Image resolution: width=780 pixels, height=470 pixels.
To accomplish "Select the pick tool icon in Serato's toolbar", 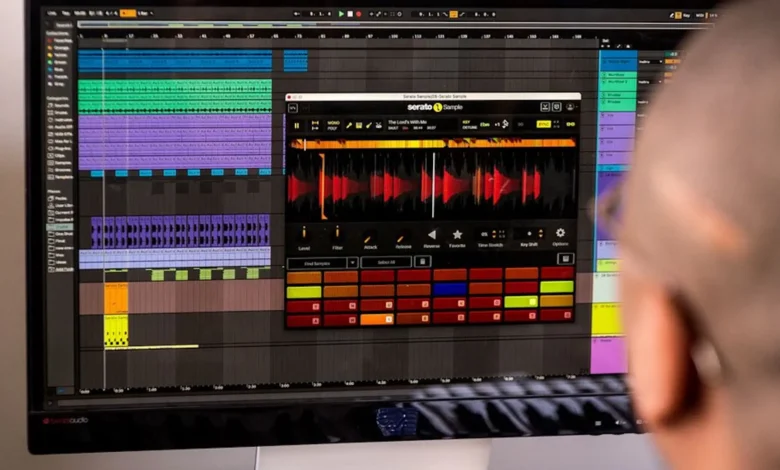I will [349, 125].
